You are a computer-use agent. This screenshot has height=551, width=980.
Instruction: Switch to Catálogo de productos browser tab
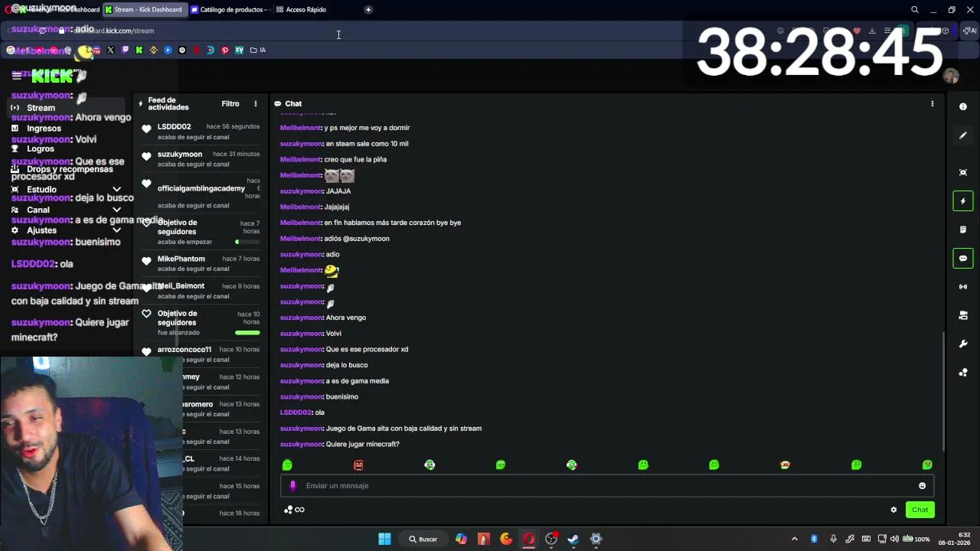pyautogui.click(x=229, y=9)
